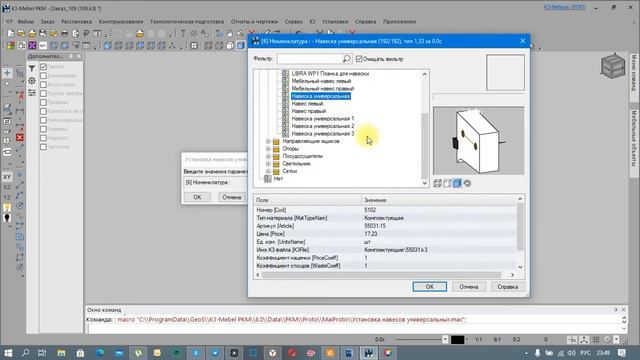Open the "Сервис" menu
The height and width of the screenshot is (360, 640).
[293, 22]
